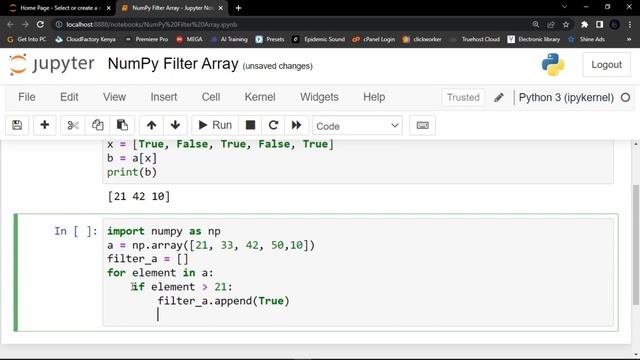Move selected cell up arrow

tap(151, 125)
